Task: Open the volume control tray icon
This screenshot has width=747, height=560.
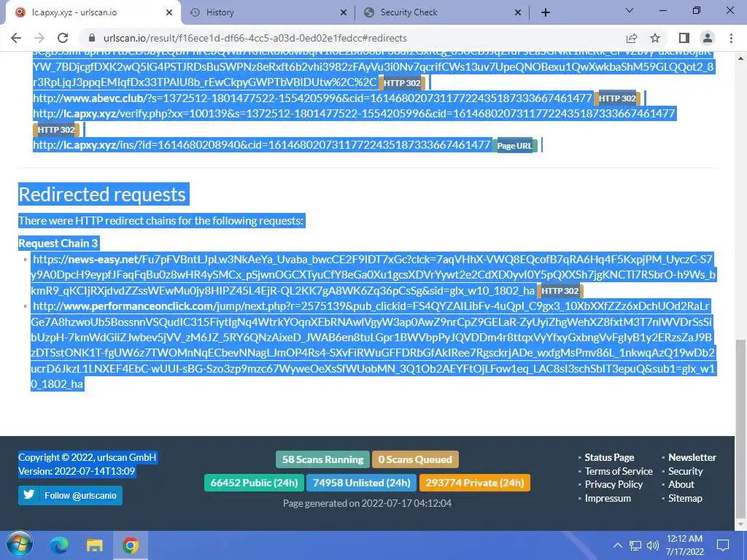Action: click(x=653, y=545)
